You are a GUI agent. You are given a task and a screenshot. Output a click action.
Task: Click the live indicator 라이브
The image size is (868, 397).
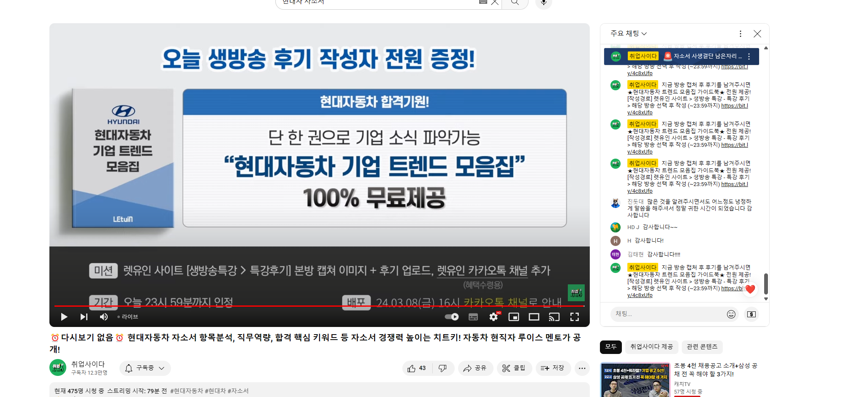point(128,317)
